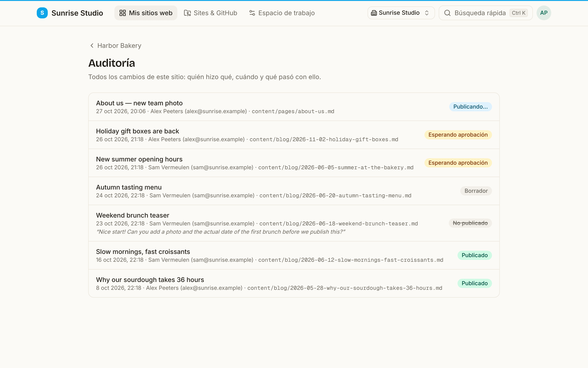The width and height of the screenshot is (588, 368).
Task: Click the Publicando... status badge
Action: tap(470, 106)
